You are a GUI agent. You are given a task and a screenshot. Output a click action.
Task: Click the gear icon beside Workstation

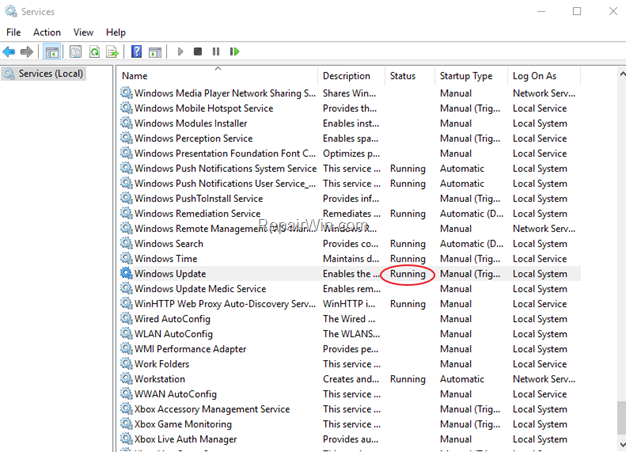click(x=127, y=379)
